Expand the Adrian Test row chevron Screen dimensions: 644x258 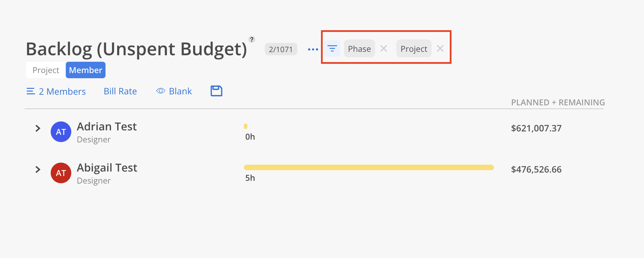coord(38,128)
